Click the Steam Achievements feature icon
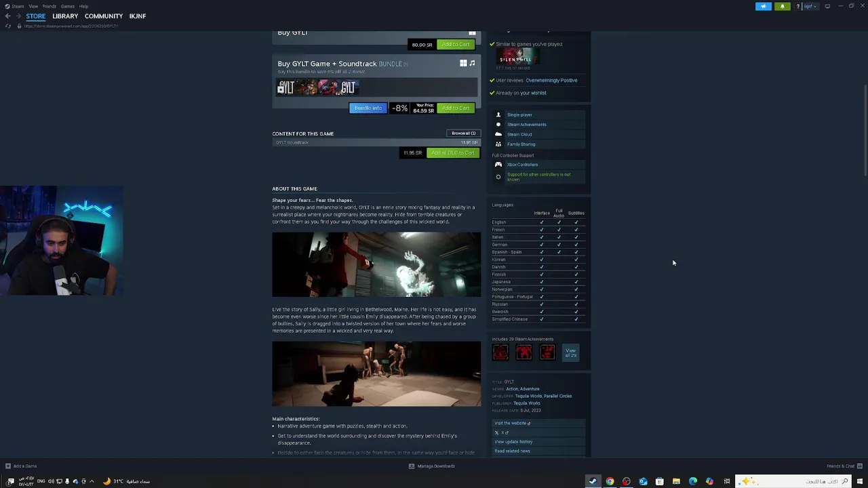 pyautogui.click(x=498, y=125)
